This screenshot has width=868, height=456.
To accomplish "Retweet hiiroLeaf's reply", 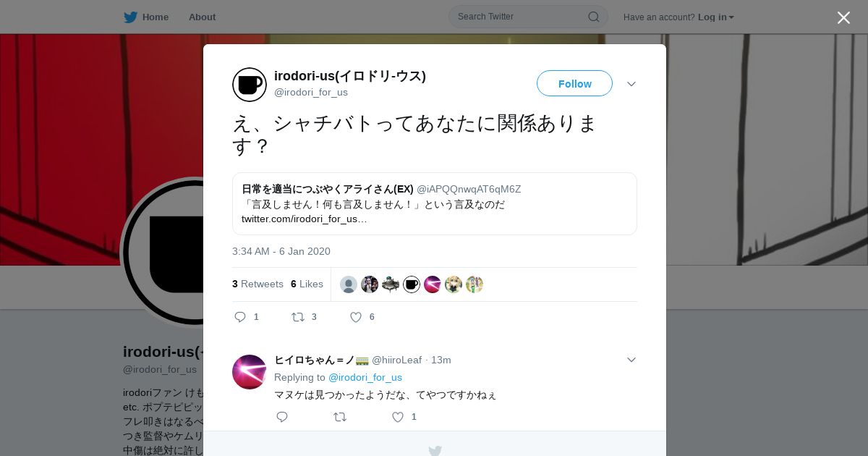I will [x=339, y=417].
